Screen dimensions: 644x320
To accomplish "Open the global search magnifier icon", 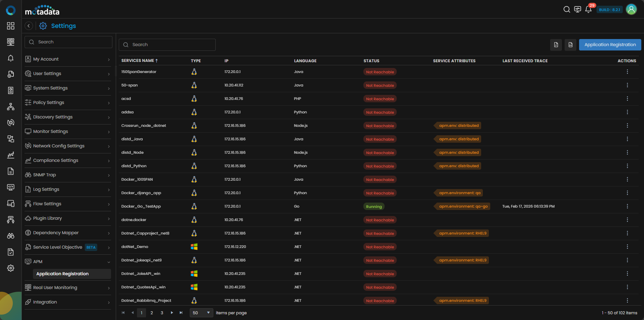I will 567,9.
